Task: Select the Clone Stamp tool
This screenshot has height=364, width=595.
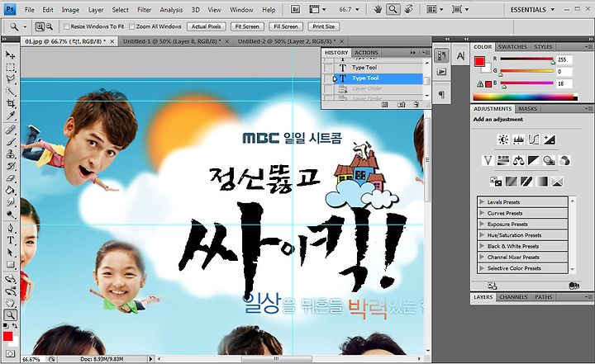Action: 10,154
